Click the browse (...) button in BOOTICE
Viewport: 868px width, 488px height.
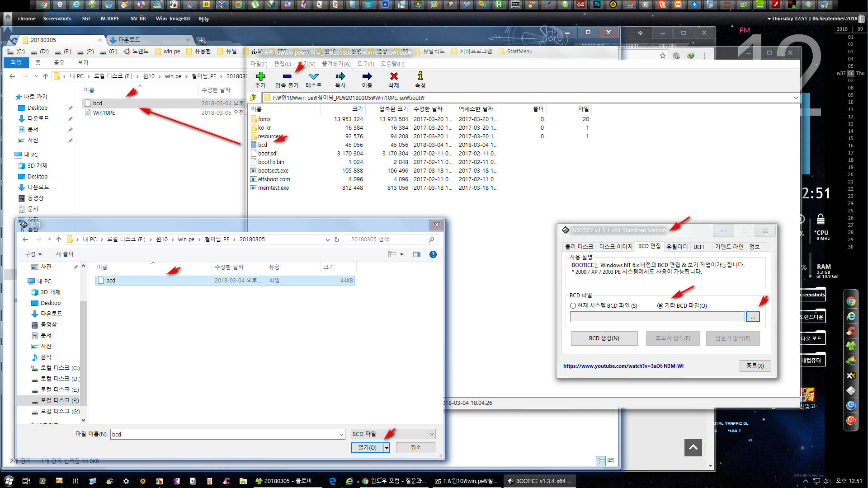(753, 317)
